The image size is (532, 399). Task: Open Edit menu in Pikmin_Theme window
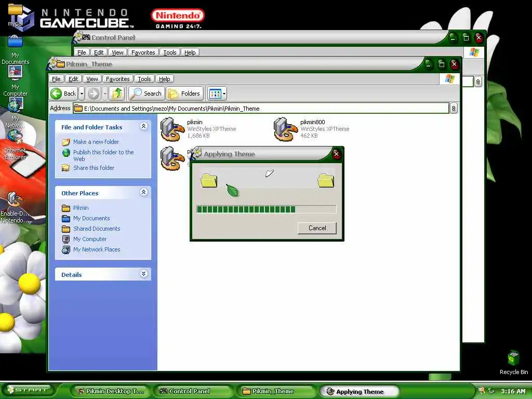coord(73,79)
